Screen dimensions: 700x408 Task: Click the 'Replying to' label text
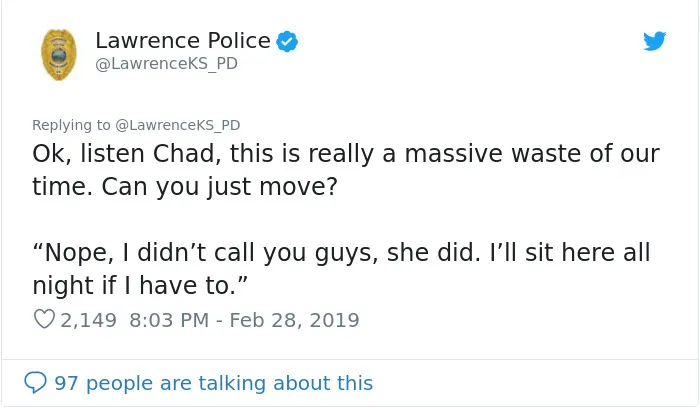(71, 125)
